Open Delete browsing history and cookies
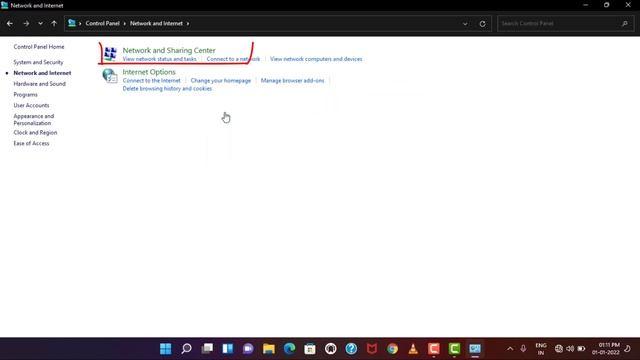This screenshot has width=640, height=360. pyautogui.click(x=167, y=89)
